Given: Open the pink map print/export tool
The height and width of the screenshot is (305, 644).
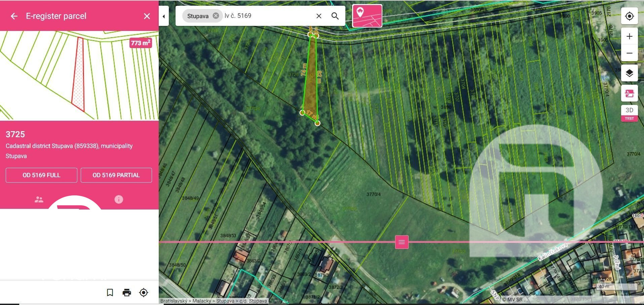Looking at the screenshot, I should (629, 93).
